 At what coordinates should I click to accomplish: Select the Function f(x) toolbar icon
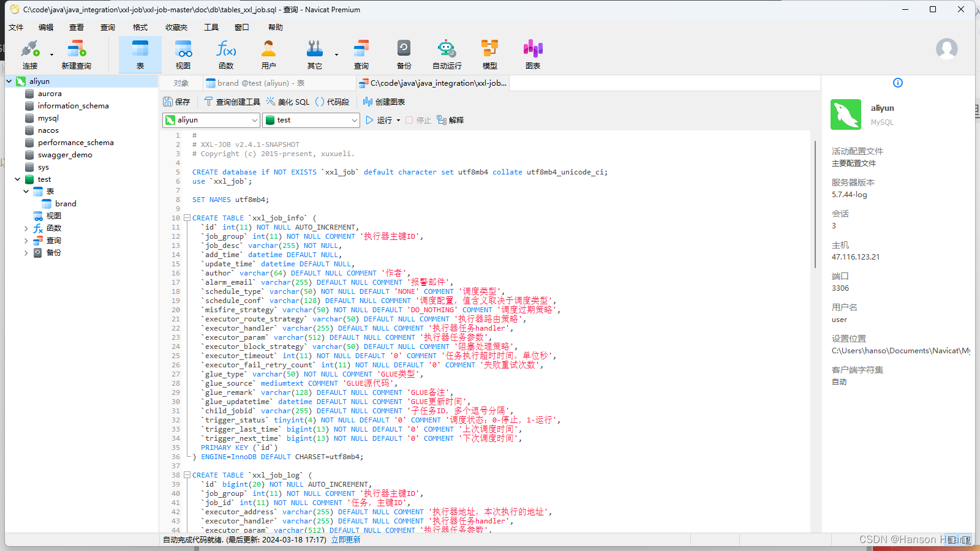pyautogui.click(x=226, y=54)
